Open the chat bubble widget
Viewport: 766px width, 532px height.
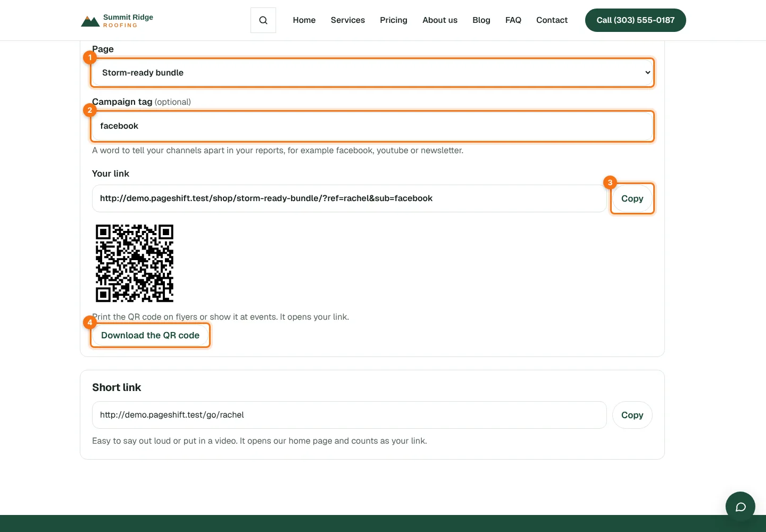(740, 506)
